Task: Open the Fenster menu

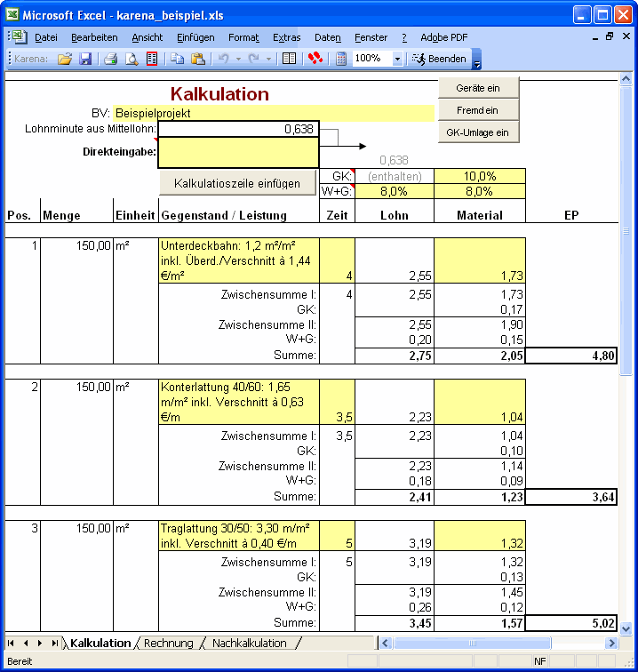Action: tap(371, 37)
